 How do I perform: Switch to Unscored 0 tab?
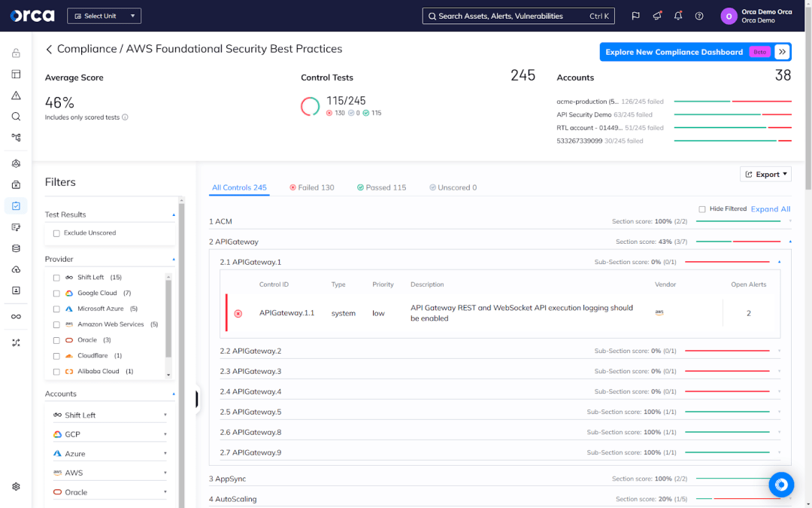[453, 187]
